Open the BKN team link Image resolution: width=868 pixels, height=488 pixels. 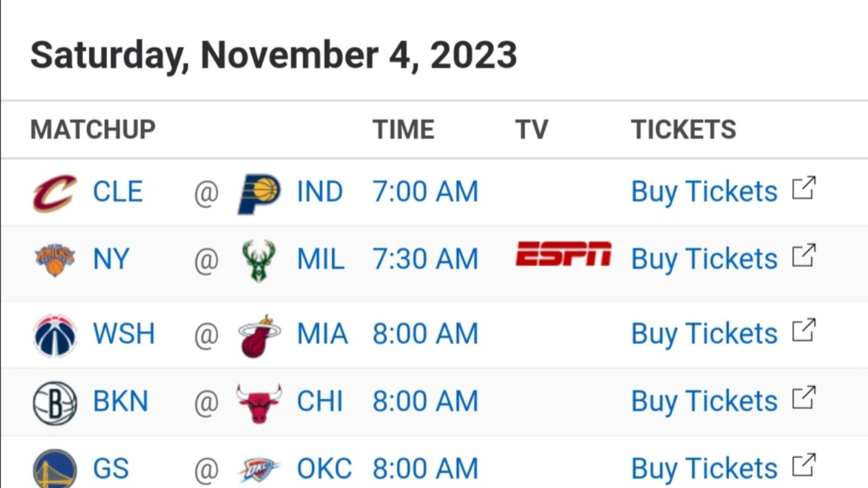point(120,401)
